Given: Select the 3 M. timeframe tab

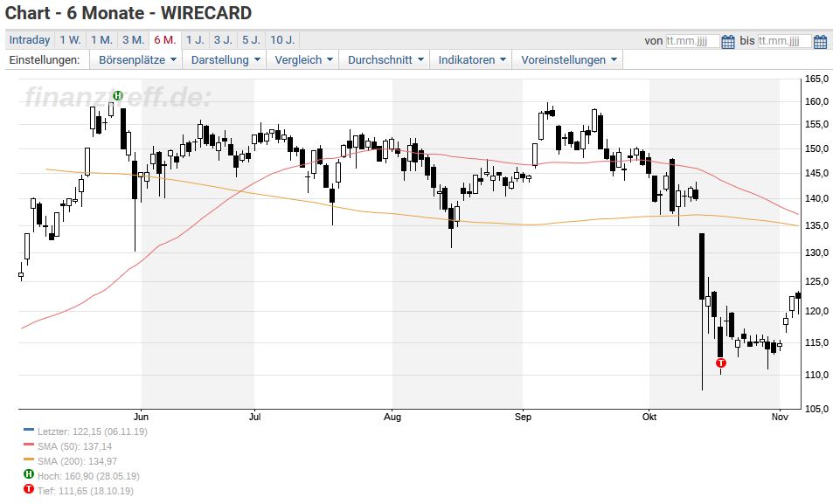Looking at the screenshot, I should tap(134, 40).
